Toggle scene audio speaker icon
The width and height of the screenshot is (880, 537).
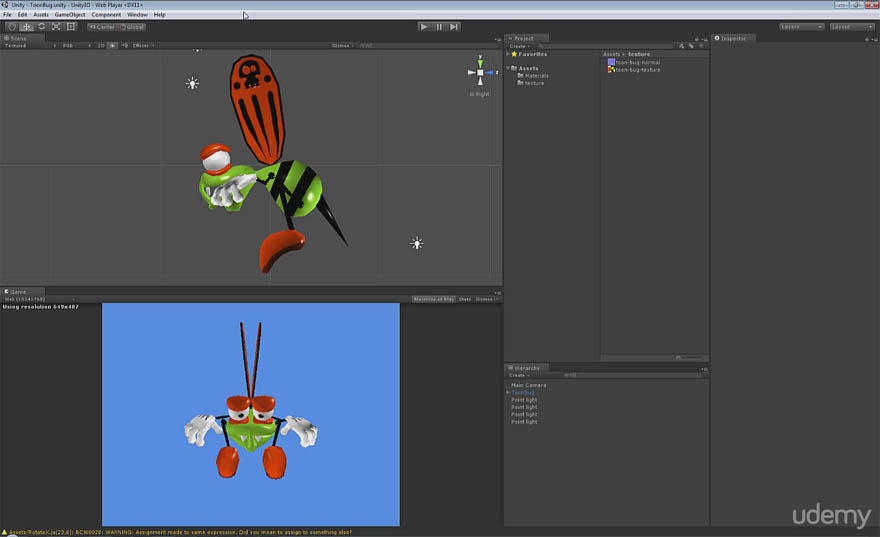125,45
